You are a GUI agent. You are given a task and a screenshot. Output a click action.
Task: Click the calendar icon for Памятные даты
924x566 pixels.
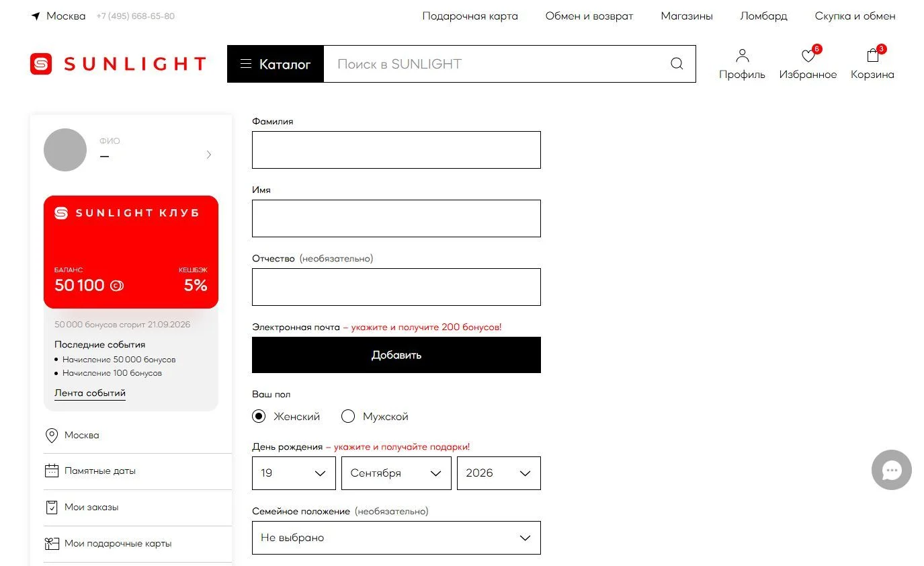tap(51, 471)
